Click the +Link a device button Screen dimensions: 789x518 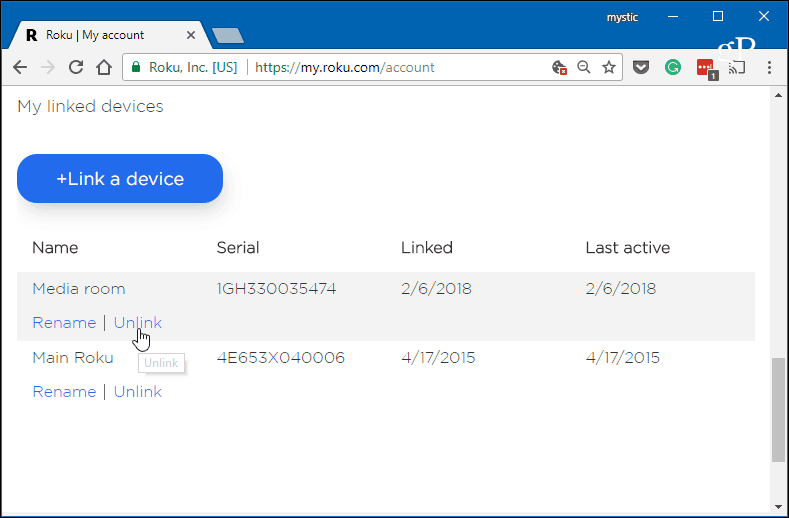click(120, 179)
